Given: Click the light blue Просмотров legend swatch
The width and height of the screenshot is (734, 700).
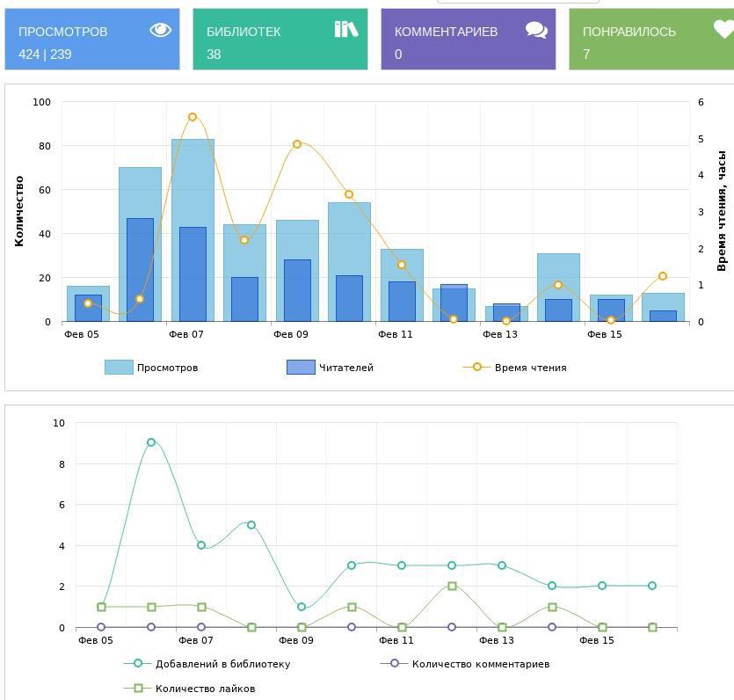Looking at the screenshot, I should click(x=119, y=368).
